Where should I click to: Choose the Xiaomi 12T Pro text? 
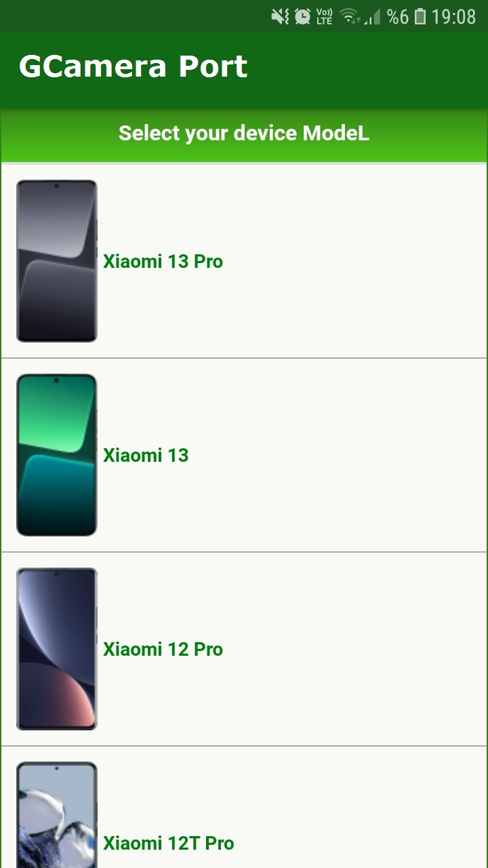[x=169, y=843]
